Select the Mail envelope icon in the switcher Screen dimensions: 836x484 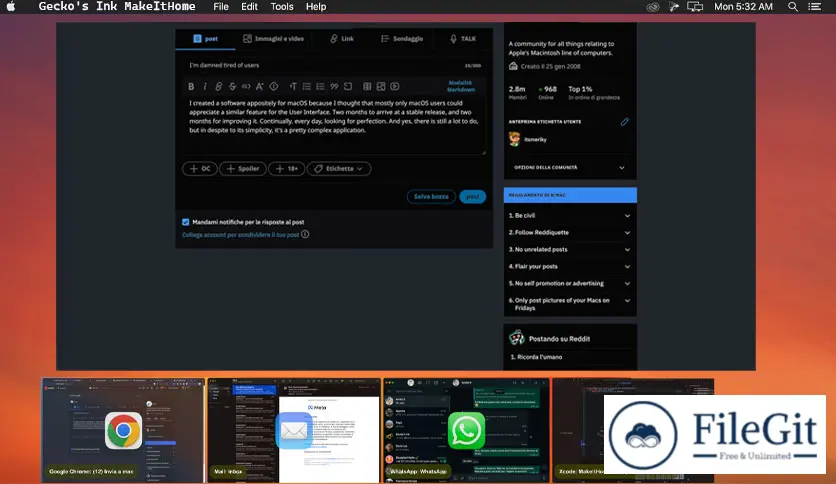tap(294, 430)
